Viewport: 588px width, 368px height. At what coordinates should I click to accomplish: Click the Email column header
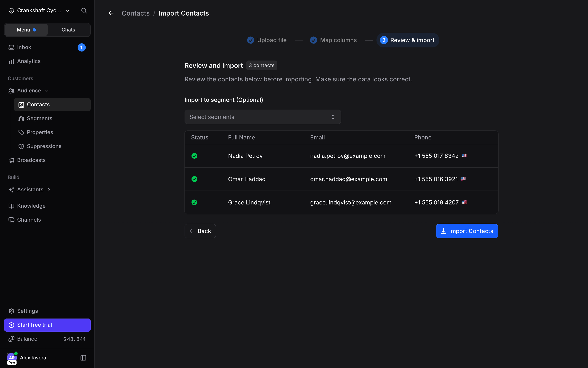pos(317,138)
